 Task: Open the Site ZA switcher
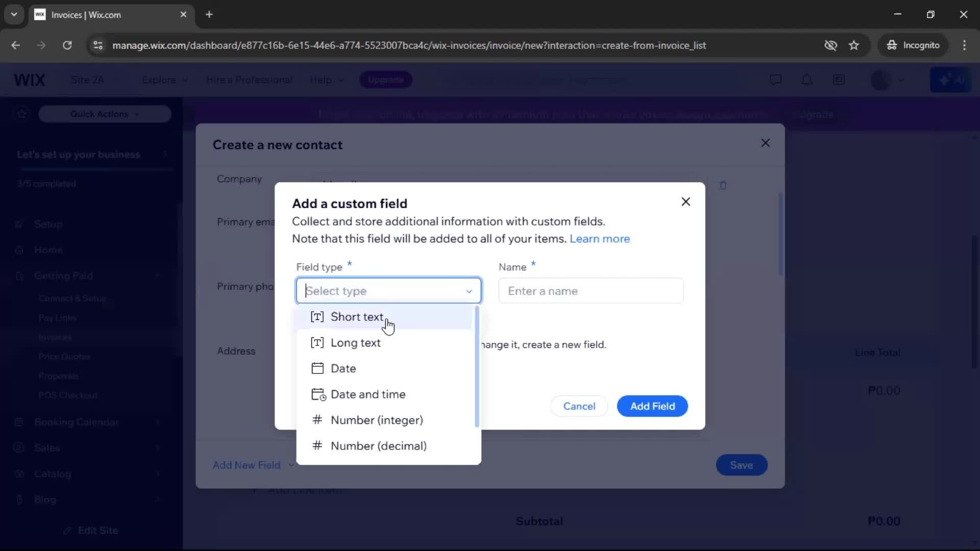point(96,80)
